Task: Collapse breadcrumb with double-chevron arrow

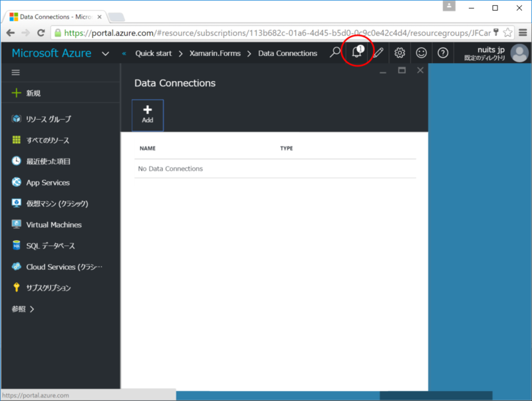Action: (124, 53)
